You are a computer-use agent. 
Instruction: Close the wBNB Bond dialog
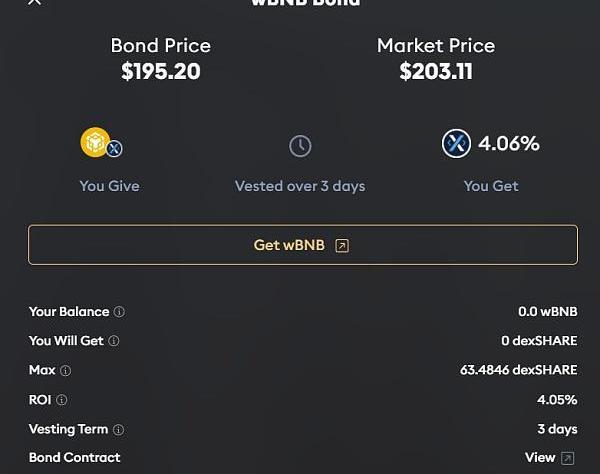point(34,2)
